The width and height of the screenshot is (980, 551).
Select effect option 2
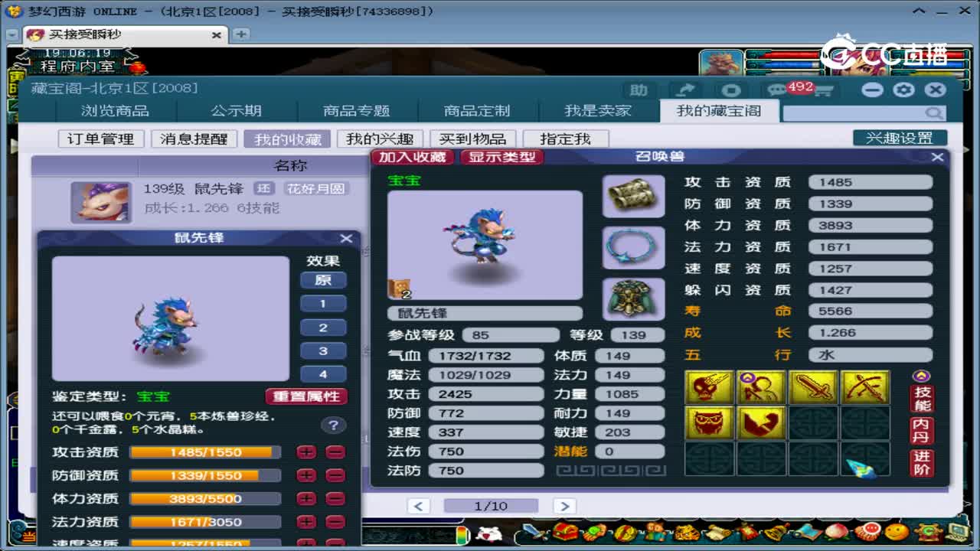click(x=323, y=328)
